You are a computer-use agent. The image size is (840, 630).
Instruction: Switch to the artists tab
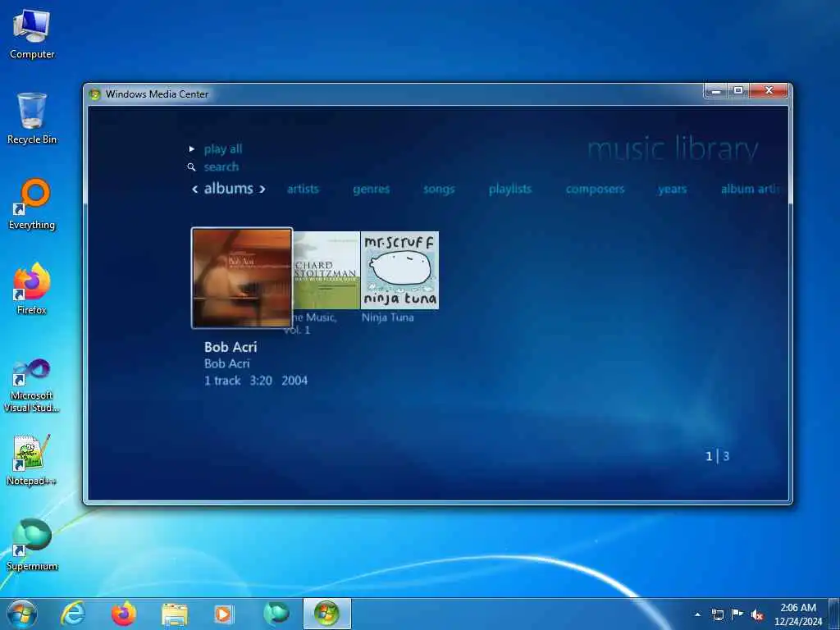point(303,189)
